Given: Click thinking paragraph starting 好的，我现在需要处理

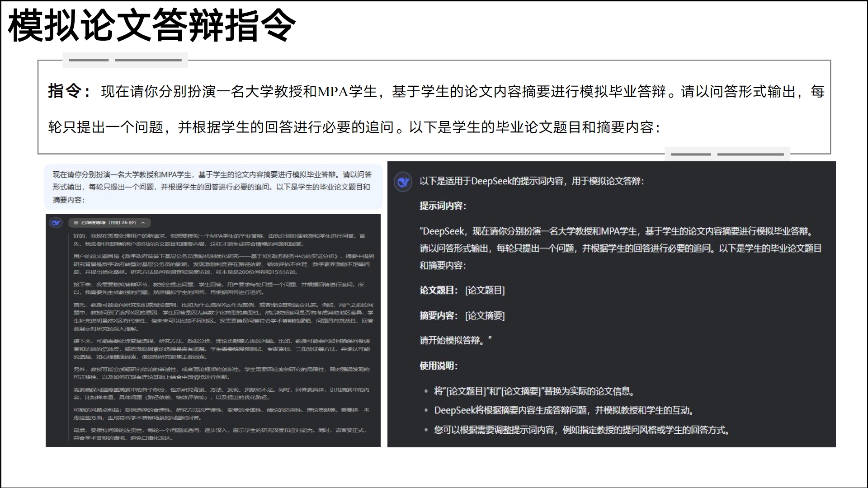Looking at the screenshot, I should (220, 240).
